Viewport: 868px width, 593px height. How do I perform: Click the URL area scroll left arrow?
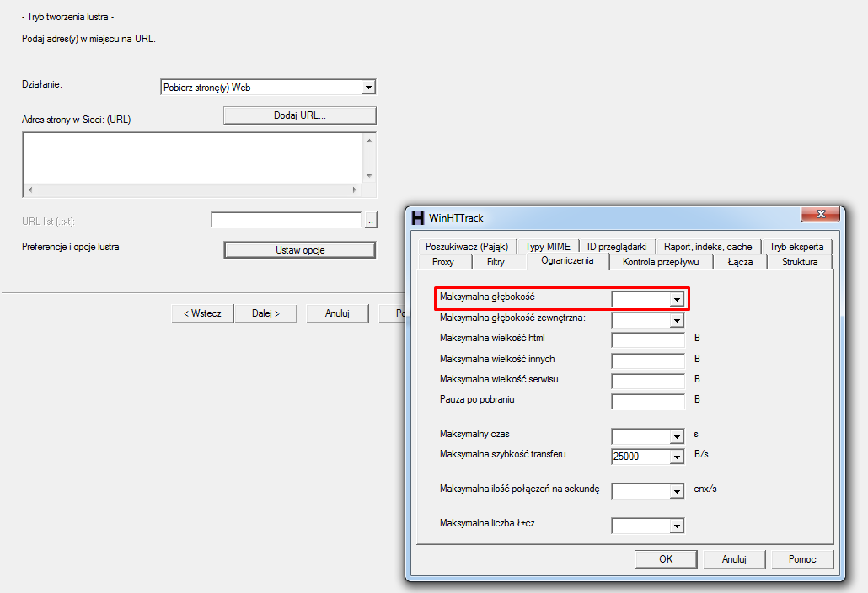coord(29,190)
